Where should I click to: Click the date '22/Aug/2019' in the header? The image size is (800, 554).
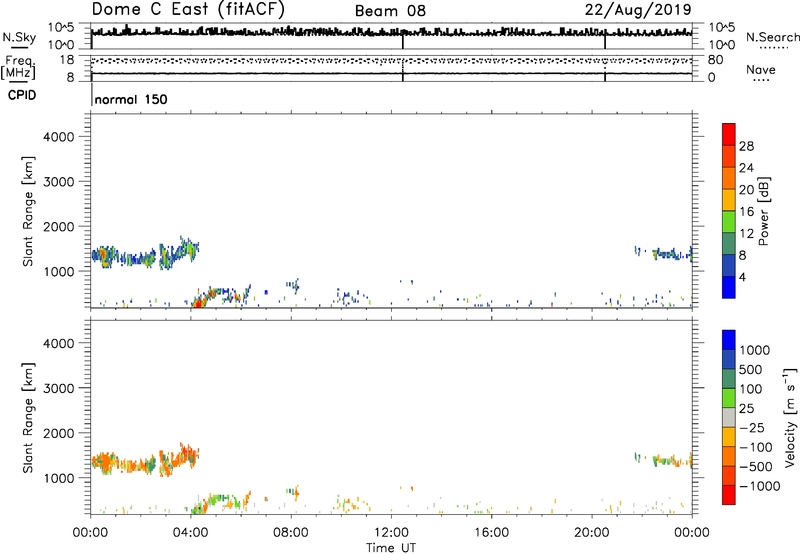638,10
